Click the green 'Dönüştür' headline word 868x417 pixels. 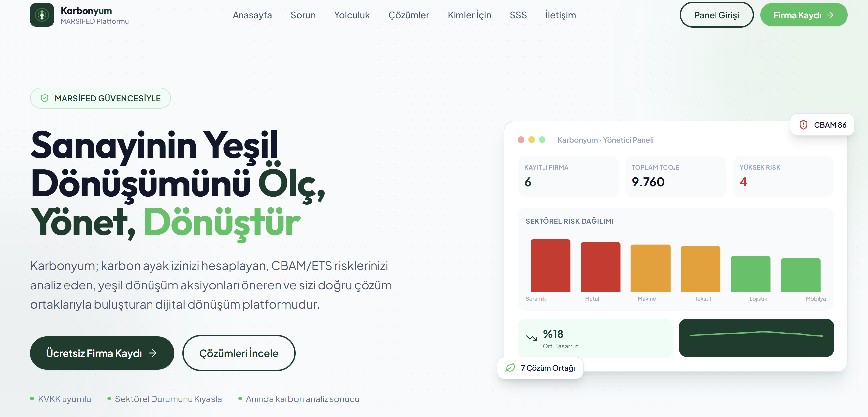[222, 223]
